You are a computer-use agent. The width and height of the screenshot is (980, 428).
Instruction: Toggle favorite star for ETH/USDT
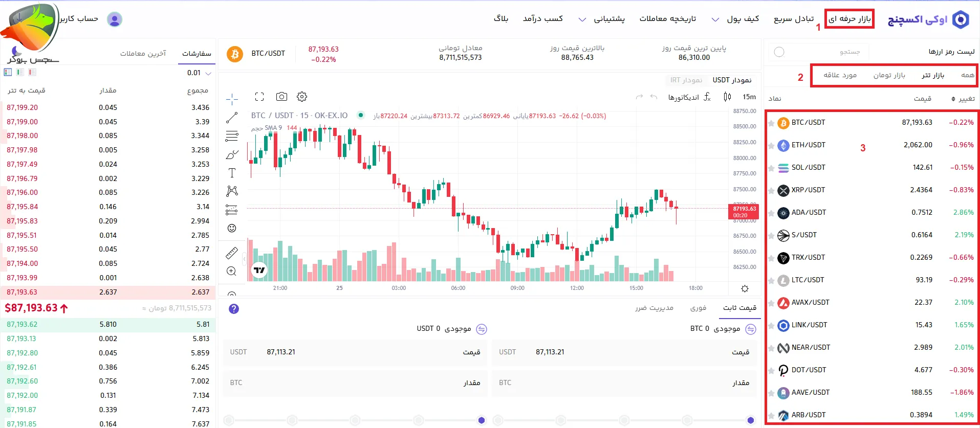click(771, 145)
